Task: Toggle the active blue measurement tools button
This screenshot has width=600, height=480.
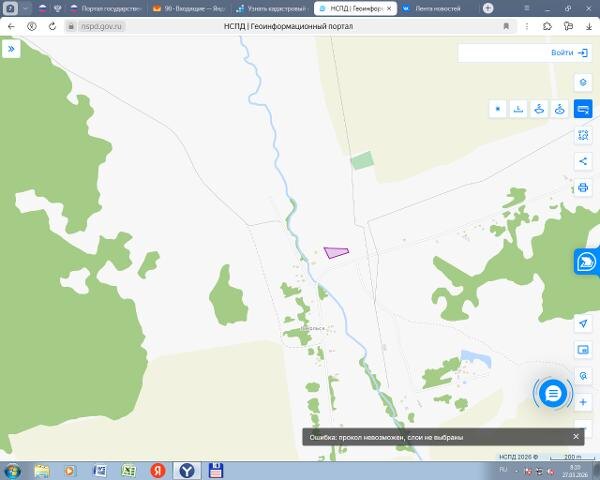Action: (x=583, y=109)
